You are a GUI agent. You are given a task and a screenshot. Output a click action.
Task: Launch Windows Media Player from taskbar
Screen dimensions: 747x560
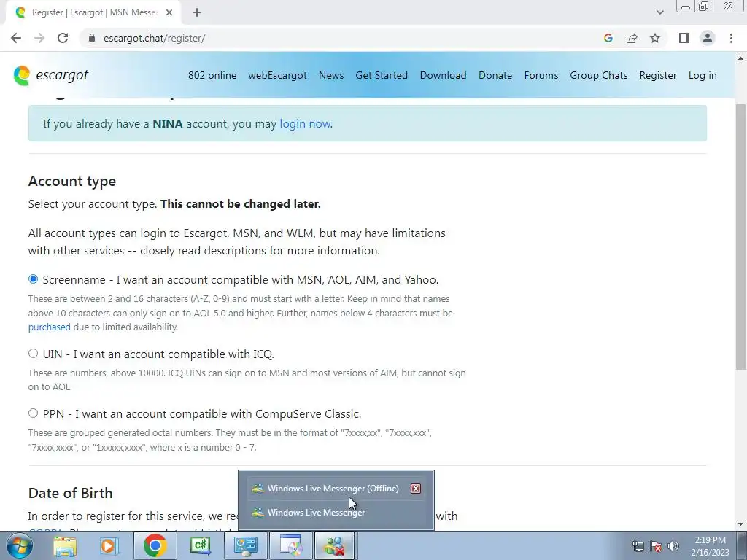pos(109,545)
